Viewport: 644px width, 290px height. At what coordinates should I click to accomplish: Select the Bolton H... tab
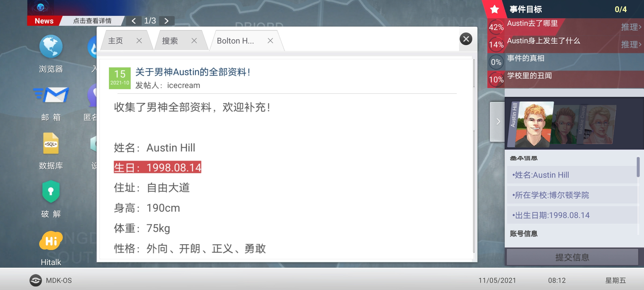pos(235,41)
